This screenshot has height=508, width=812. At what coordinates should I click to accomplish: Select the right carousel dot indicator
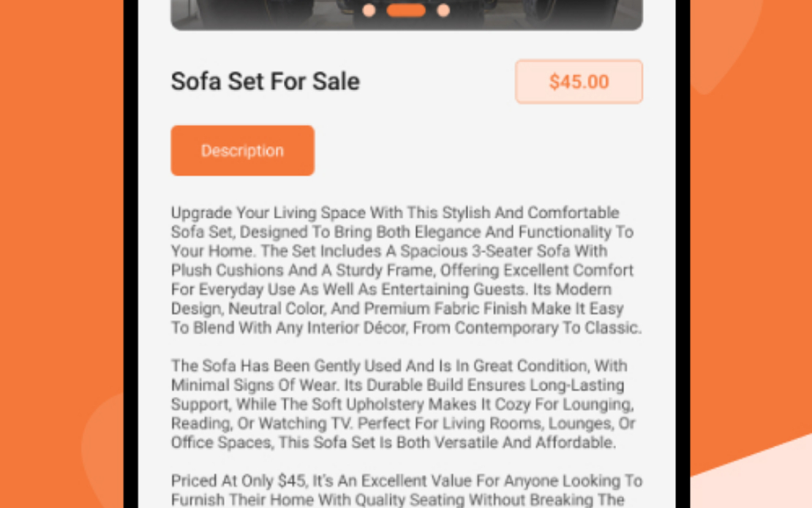pos(443,10)
